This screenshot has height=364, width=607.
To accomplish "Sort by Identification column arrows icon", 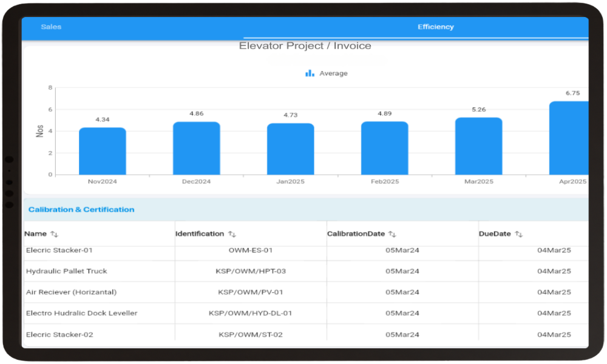I will tap(232, 234).
